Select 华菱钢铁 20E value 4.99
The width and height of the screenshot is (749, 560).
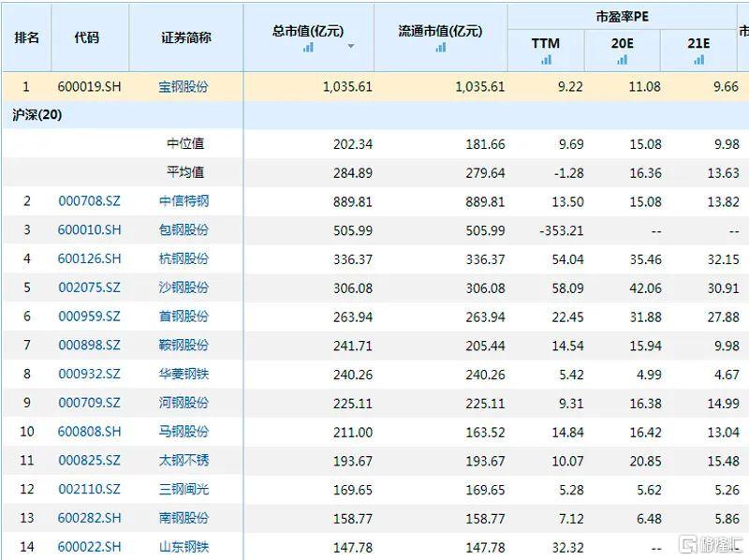(649, 375)
